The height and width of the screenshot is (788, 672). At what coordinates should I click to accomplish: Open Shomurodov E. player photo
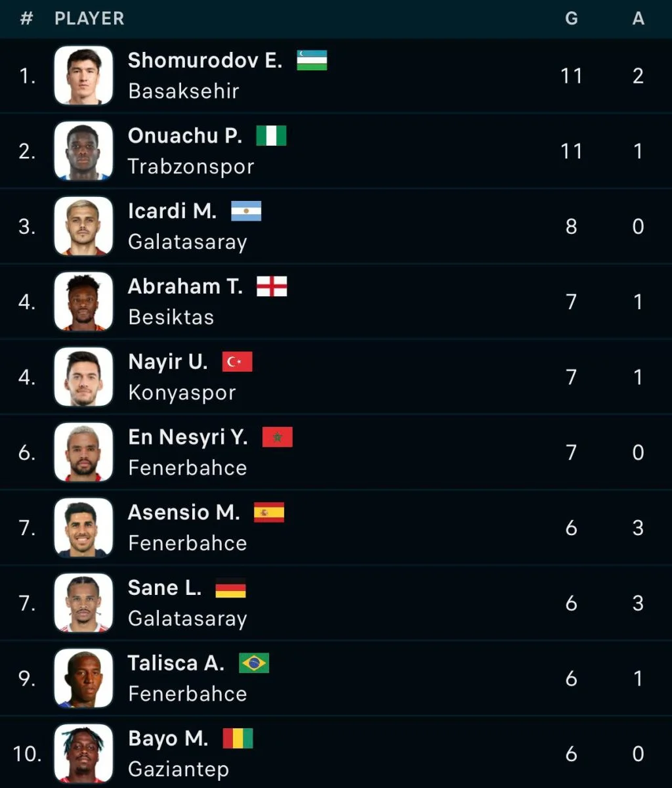coord(83,76)
